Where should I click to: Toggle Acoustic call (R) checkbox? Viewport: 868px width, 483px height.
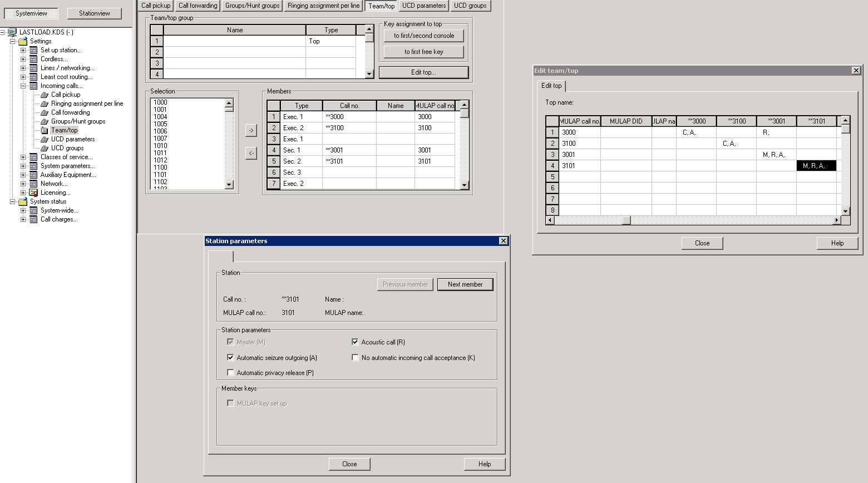(355, 342)
